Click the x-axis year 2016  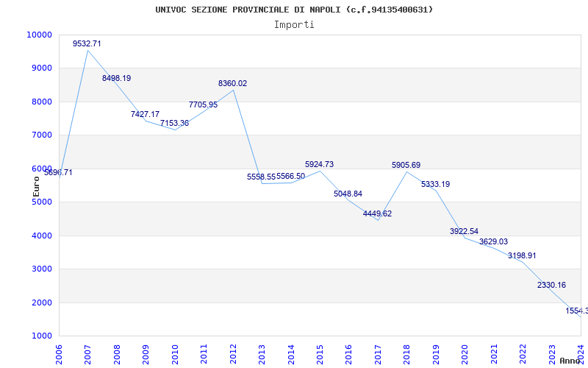348,353
